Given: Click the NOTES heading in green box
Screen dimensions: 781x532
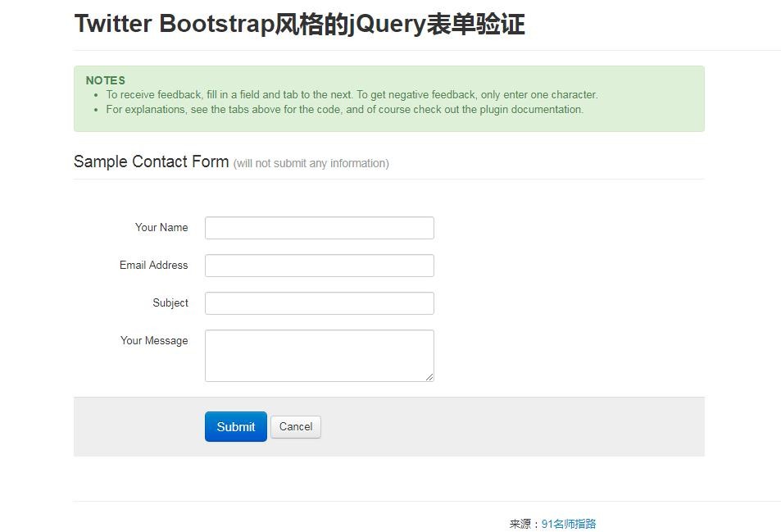Looking at the screenshot, I should (106, 80).
